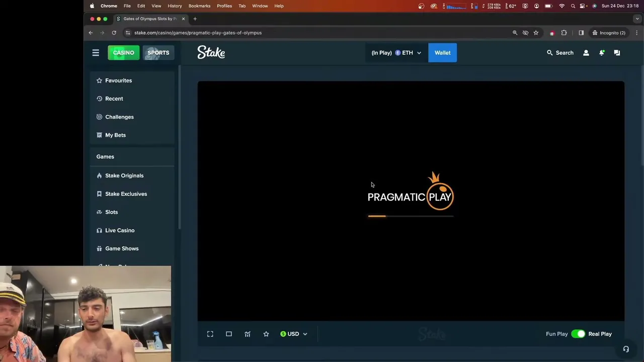
Task: Toggle Chrome side panel
Action: coord(581,33)
